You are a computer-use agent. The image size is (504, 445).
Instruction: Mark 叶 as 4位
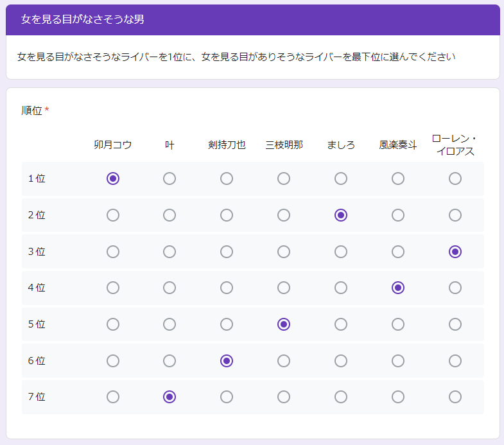coord(169,288)
